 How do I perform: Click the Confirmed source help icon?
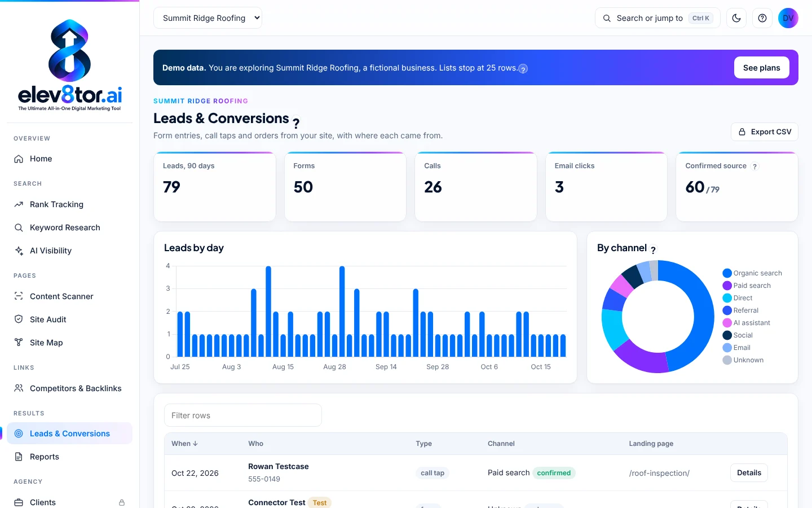pyautogui.click(x=755, y=167)
